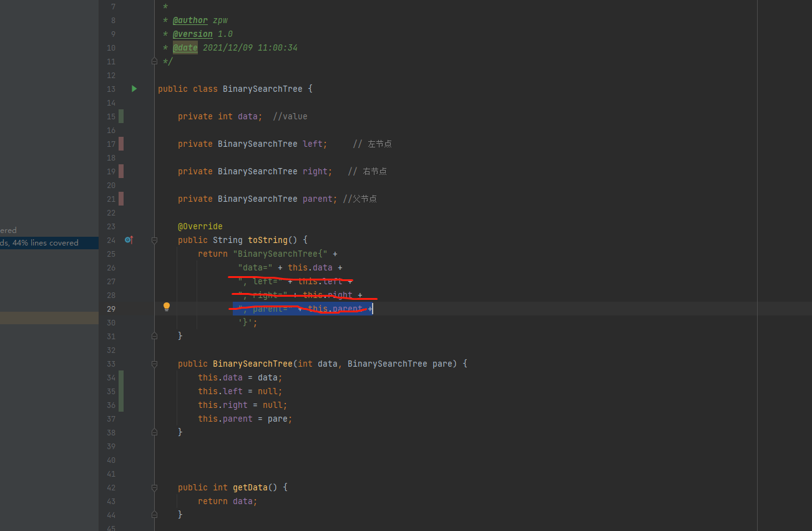Click the @date tag in the Javadoc
The image size is (812, 531).
(x=185, y=47)
